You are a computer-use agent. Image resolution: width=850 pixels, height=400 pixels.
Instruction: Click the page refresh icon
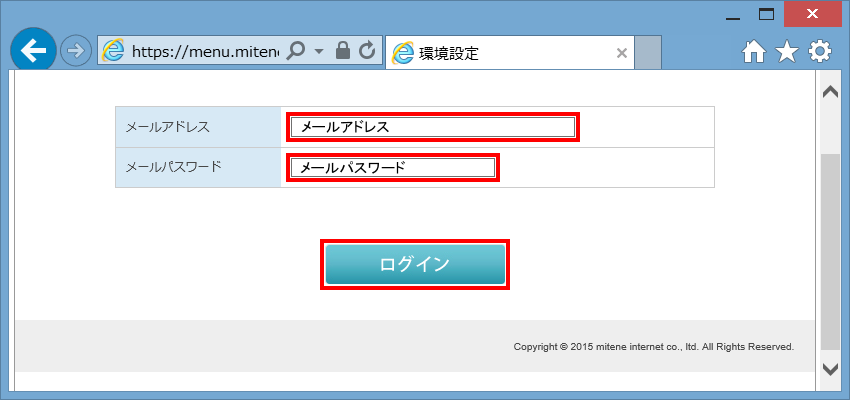[368, 50]
